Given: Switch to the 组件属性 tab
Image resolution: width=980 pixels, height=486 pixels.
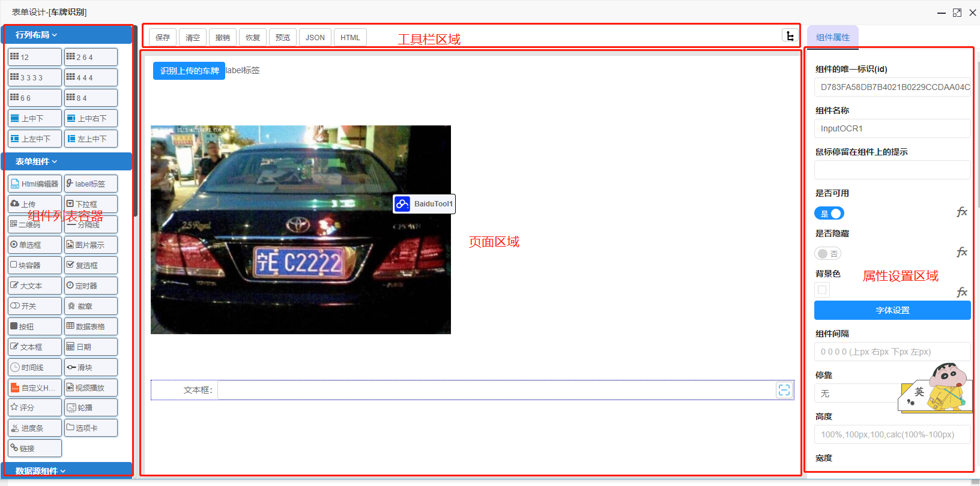Looking at the screenshot, I should [832, 37].
